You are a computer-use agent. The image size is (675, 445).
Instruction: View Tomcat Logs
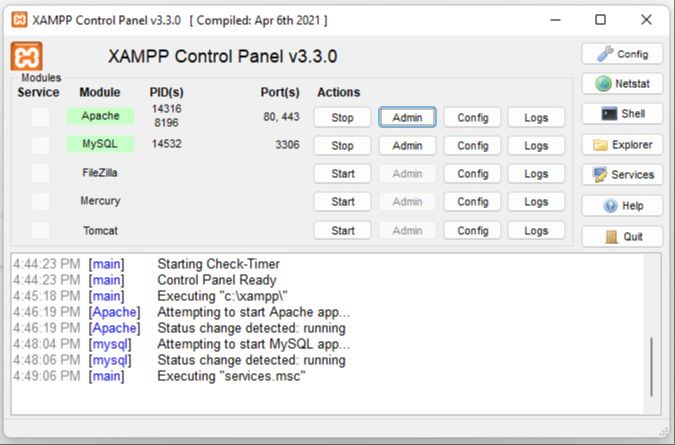point(536,230)
